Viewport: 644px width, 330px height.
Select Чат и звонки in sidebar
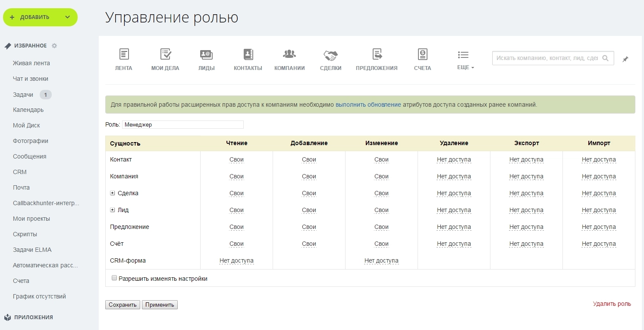[x=31, y=79]
